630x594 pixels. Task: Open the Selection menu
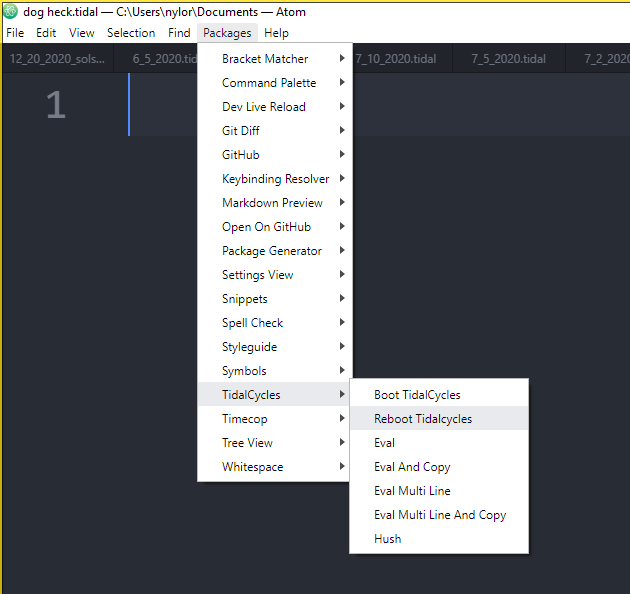tap(131, 33)
